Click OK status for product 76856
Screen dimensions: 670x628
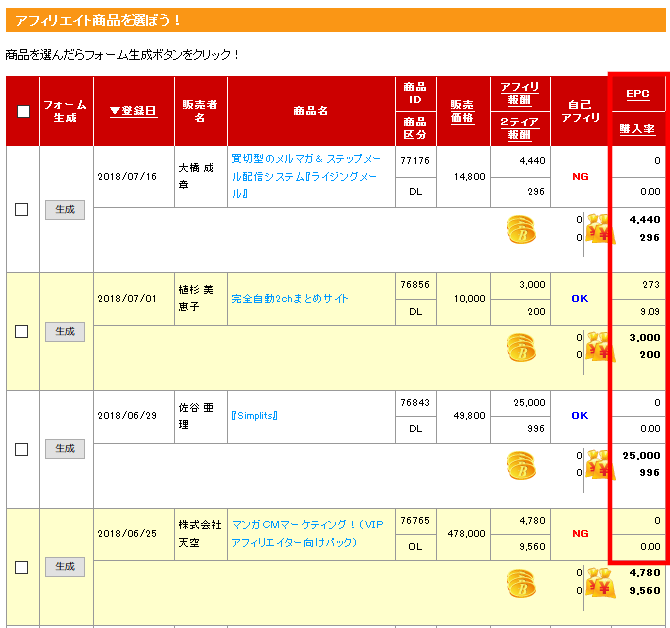[x=580, y=299]
